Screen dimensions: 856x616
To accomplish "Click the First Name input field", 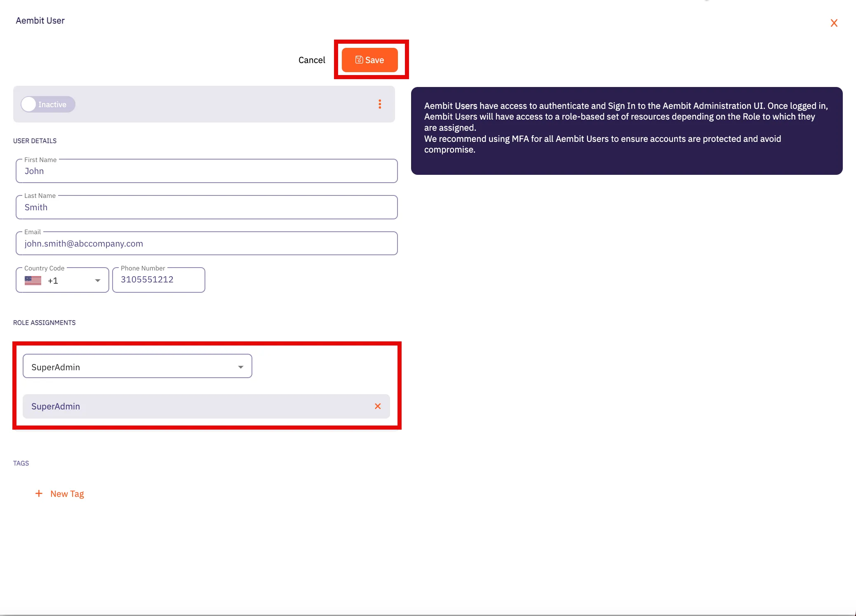I will (206, 171).
